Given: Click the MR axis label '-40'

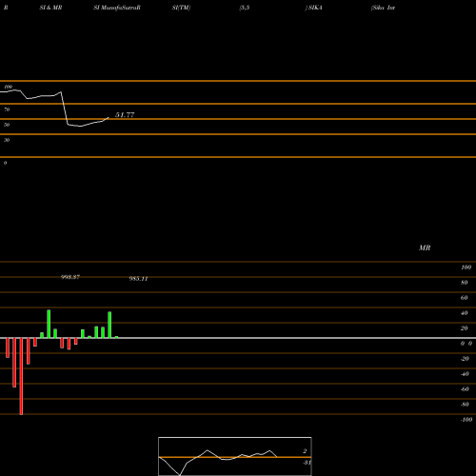Looking at the screenshot, I should (x=465, y=374).
